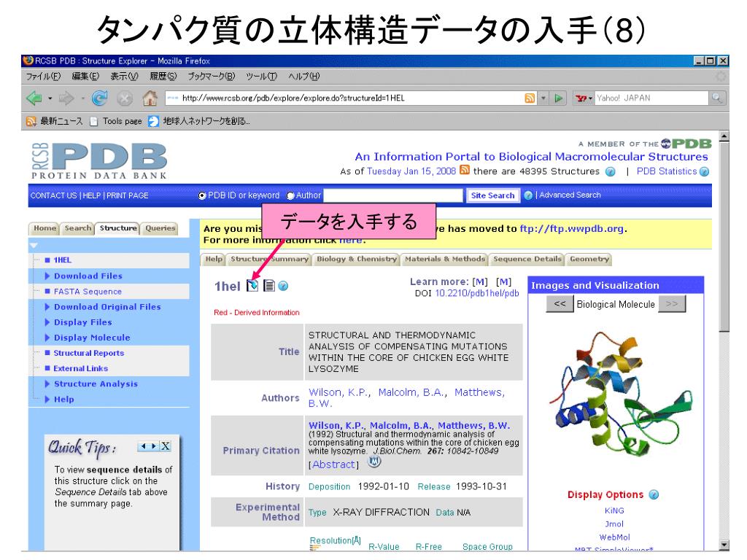Screen dimensions: 747x560
Task: Open DOI 10.2210/pdb1hel/pdb link
Action: [477, 293]
